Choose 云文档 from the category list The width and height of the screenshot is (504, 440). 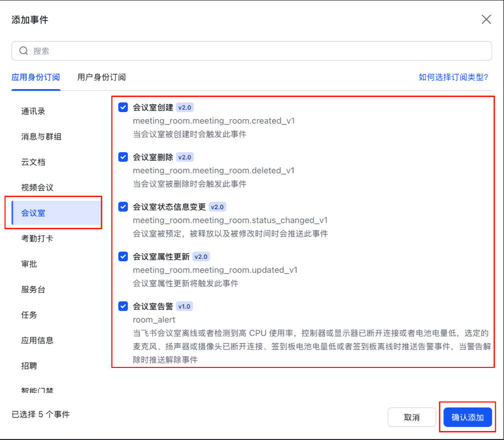[x=33, y=162]
